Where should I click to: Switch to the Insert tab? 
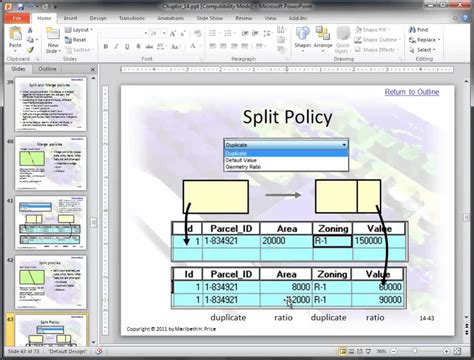click(70, 18)
